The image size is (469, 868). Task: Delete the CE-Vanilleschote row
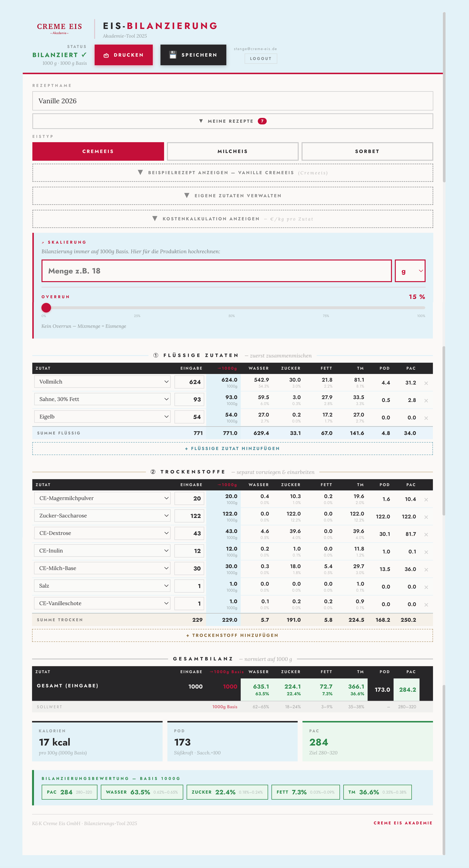coord(426,605)
